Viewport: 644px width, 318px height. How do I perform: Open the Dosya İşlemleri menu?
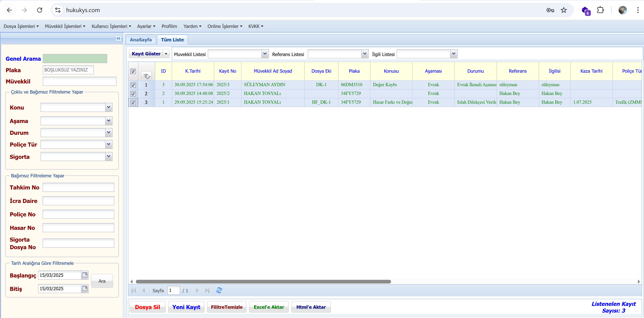point(21,26)
